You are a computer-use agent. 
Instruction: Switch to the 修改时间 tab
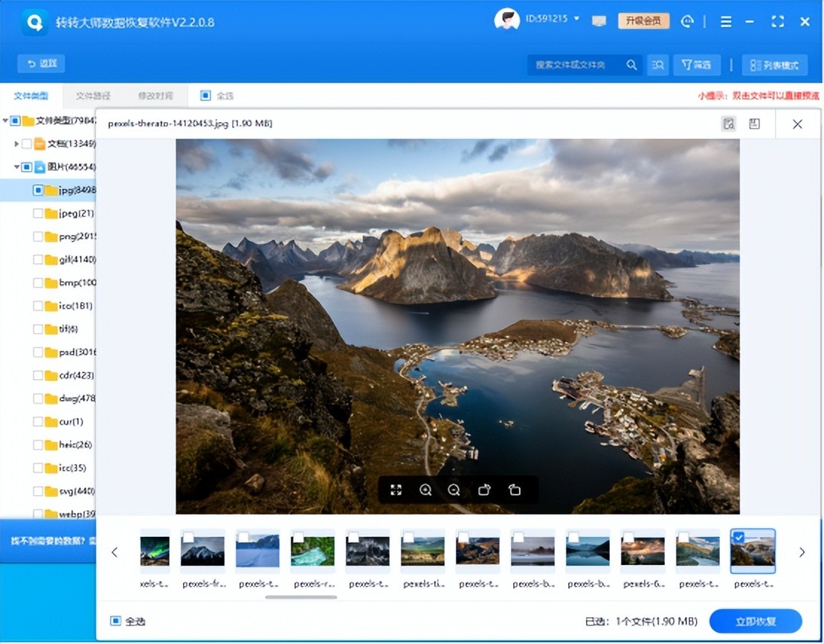pos(155,96)
